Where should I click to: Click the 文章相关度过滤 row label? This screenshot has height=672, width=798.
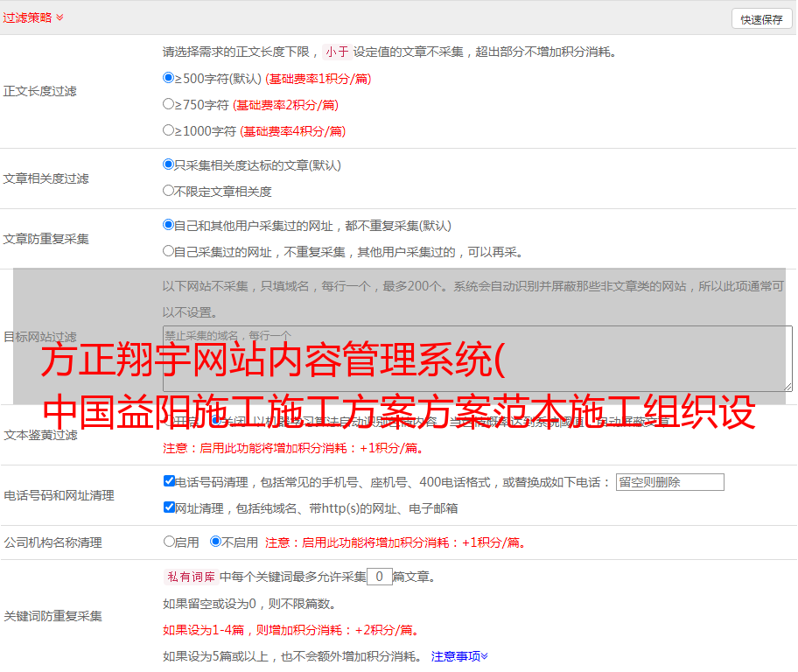point(45,178)
